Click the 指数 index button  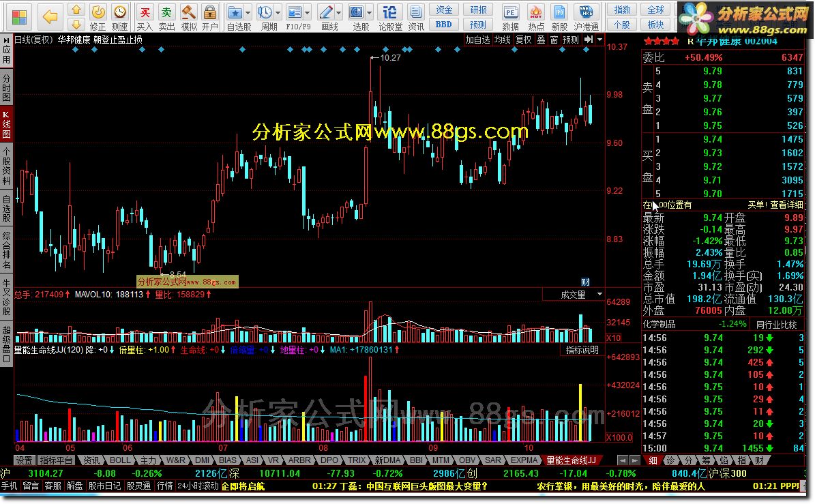point(621,10)
